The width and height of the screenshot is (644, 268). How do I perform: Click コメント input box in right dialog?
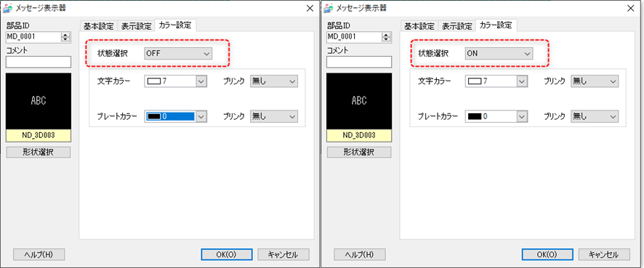pyautogui.click(x=359, y=62)
